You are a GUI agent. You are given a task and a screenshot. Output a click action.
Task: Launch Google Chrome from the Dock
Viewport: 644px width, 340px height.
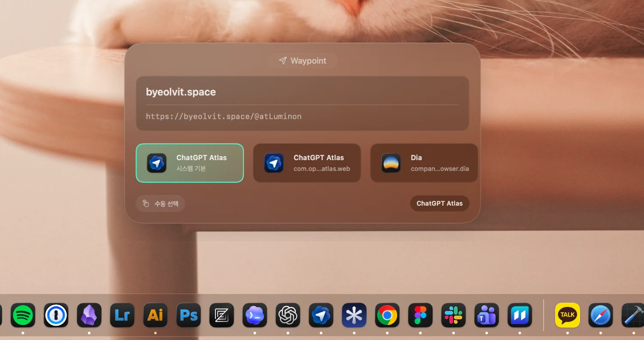pyautogui.click(x=387, y=316)
